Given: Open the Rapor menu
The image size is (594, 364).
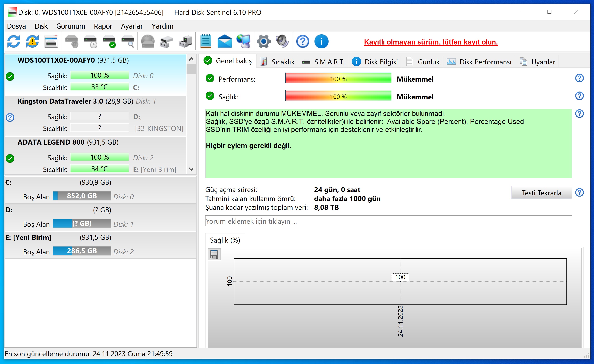Looking at the screenshot, I should click(103, 26).
